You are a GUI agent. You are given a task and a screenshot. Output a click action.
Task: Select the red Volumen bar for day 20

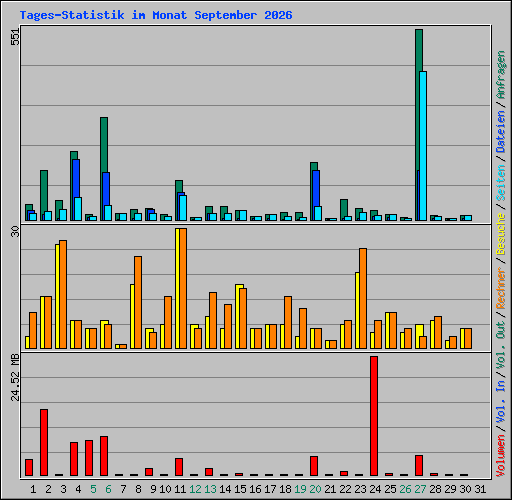coord(314,466)
